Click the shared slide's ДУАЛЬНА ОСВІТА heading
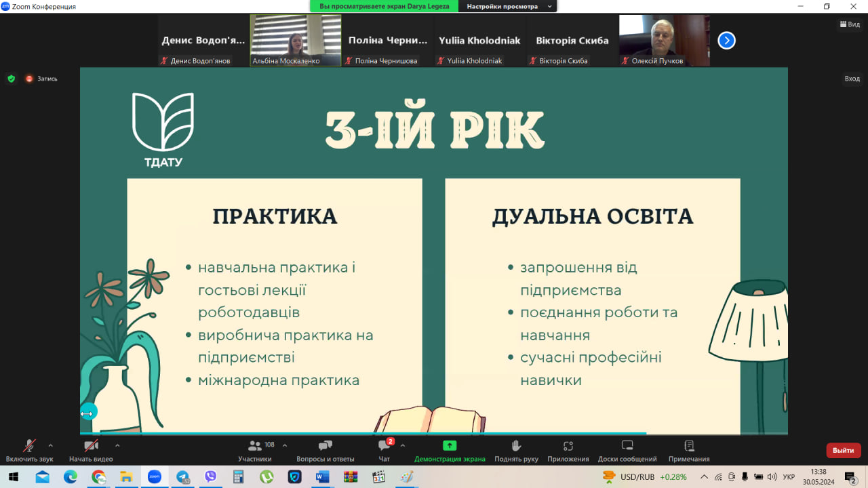 593,216
